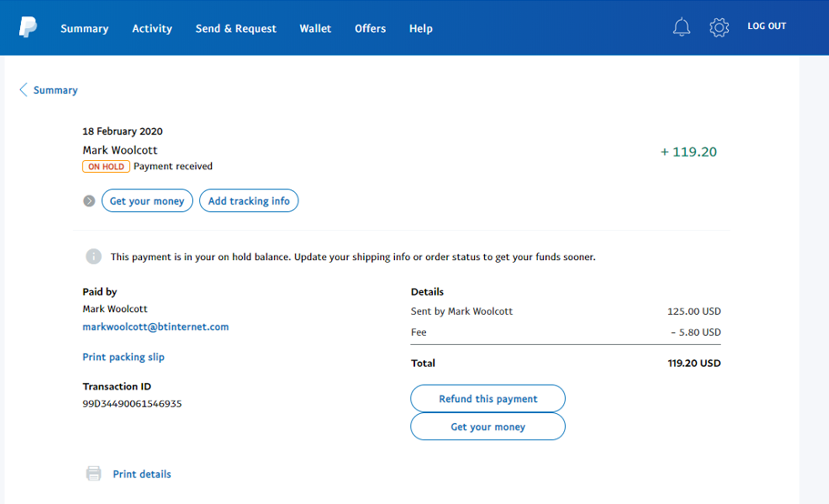Open the Offers menu item
This screenshot has width=829, height=504.
[370, 28]
